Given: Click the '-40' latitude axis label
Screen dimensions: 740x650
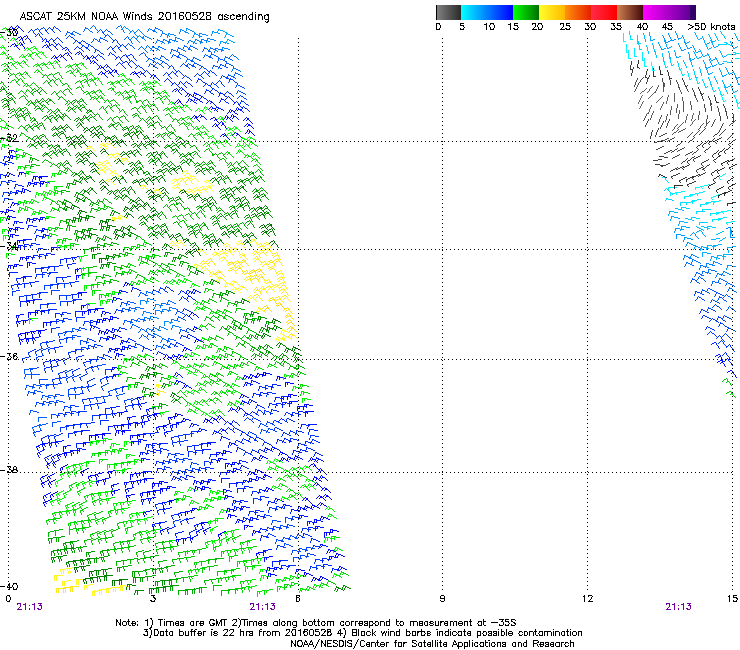Looking at the screenshot, I should [9, 586].
